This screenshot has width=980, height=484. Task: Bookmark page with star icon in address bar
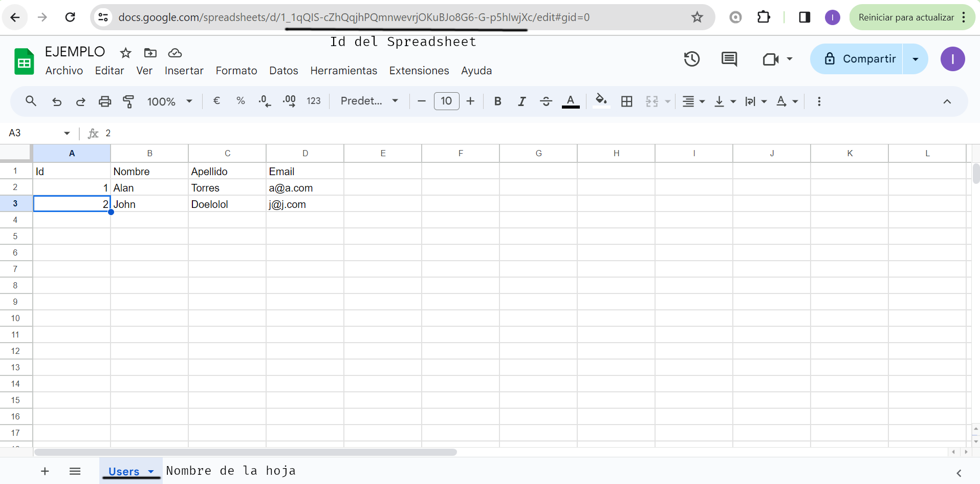(697, 17)
